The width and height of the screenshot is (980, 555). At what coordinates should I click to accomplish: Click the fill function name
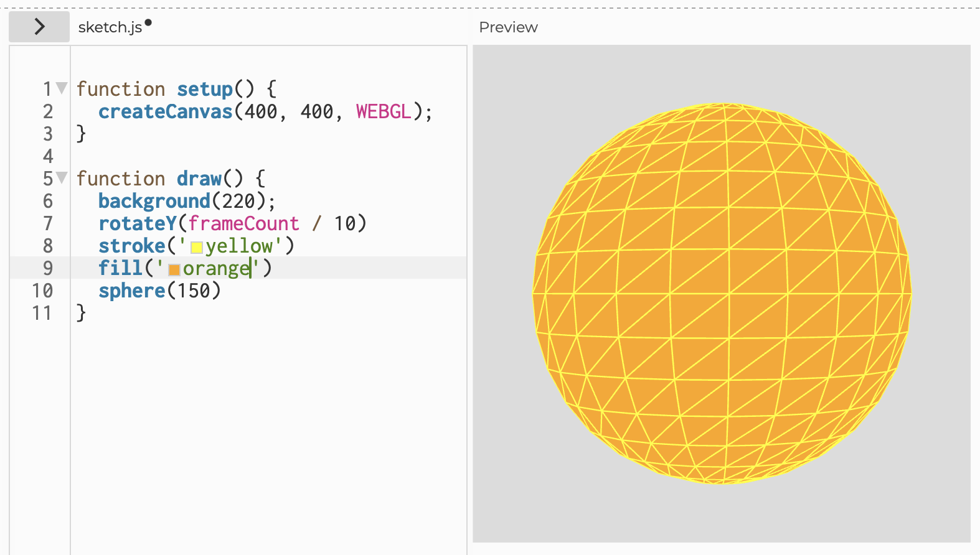pos(121,268)
